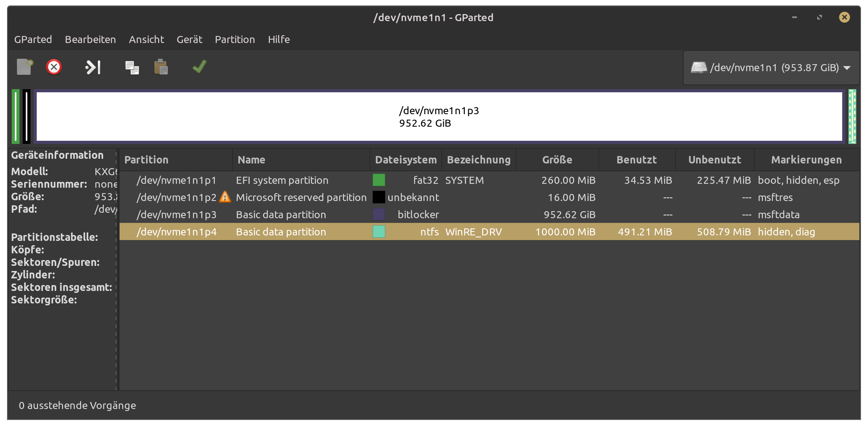
Task: Click the disk icon in the device selector
Action: pyautogui.click(x=698, y=67)
